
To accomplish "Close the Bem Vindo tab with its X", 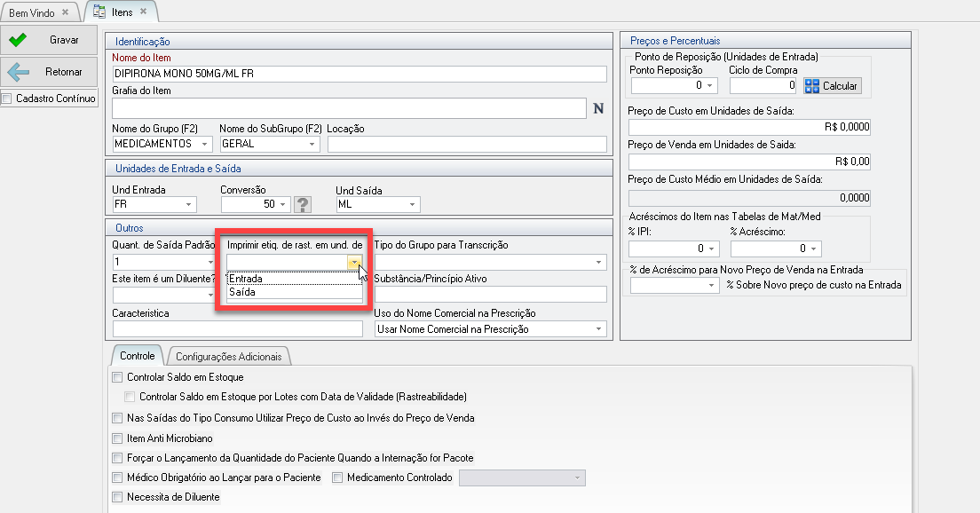I will (66, 12).
